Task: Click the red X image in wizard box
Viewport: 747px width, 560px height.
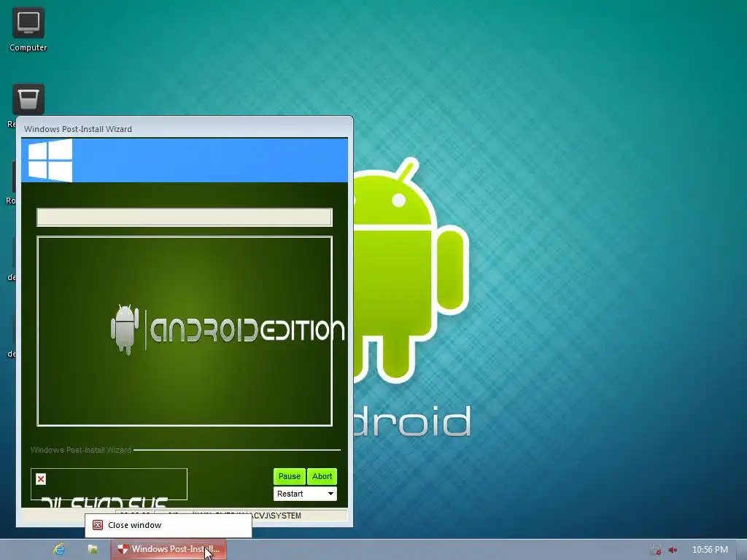Action: (41, 479)
